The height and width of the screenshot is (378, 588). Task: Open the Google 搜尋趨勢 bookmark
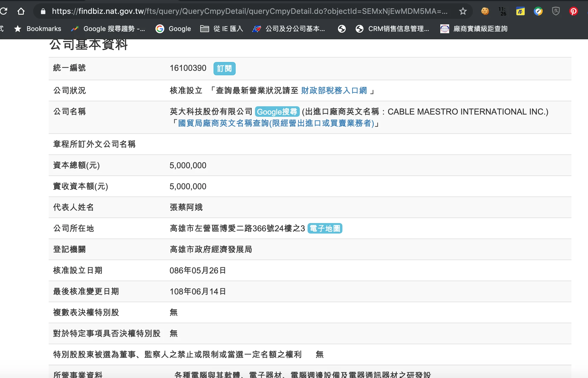pyautogui.click(x=108, y=29)
